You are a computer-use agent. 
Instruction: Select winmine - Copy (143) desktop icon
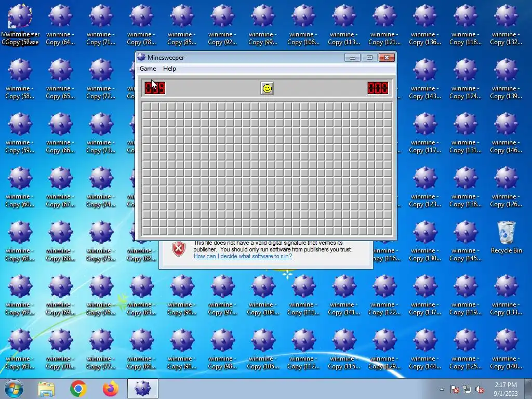[425, 79]
